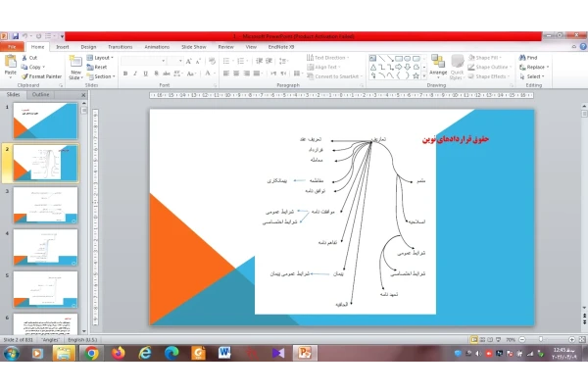Viewport: 588px width, 392px height.
Task: Click the Slide Show view icon in status bar
Action: [498, 339]
